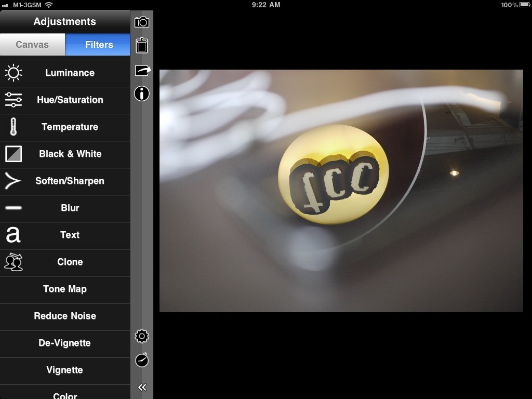Select the Blur filter label
This screenshot has width=532, height=399.
pos(70,208)
